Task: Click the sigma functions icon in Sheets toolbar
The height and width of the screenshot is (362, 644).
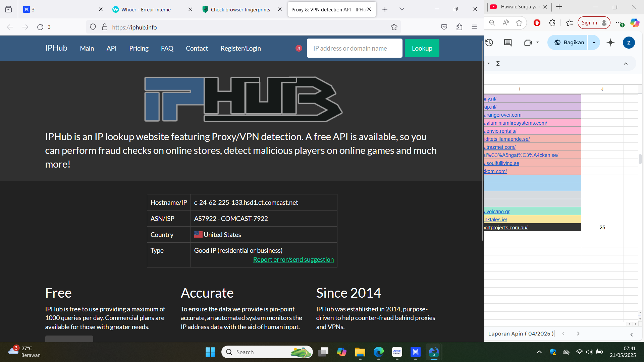Action: [498, 63]
